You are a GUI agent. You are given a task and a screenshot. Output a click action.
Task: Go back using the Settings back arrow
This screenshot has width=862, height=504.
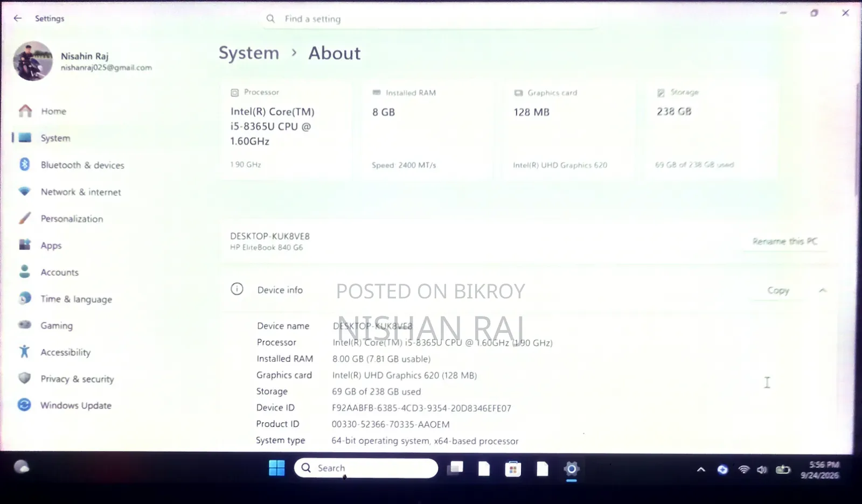tap(18, 18)
